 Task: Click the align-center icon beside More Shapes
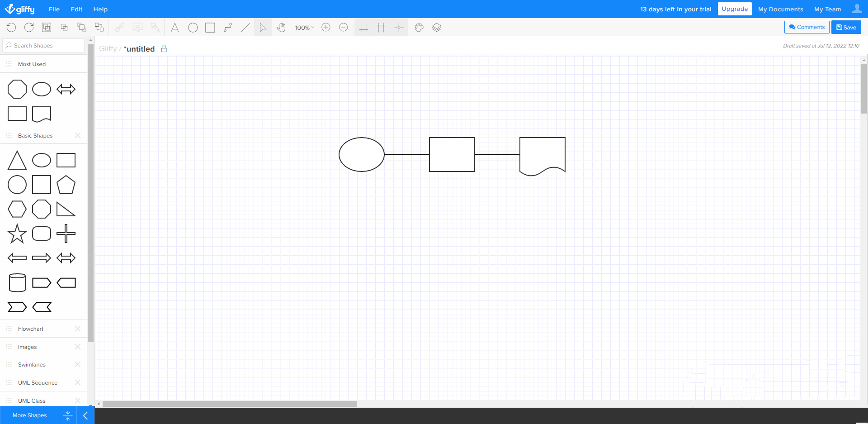(x=68, y=415)
